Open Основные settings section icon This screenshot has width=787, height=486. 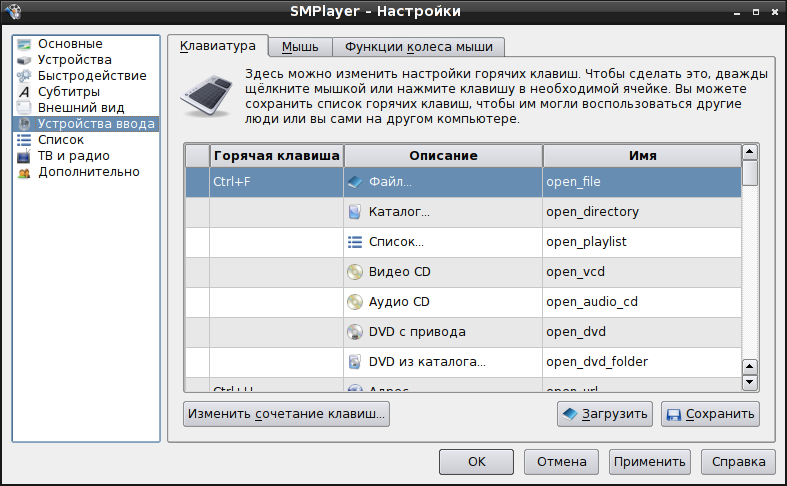click(24, 44)
